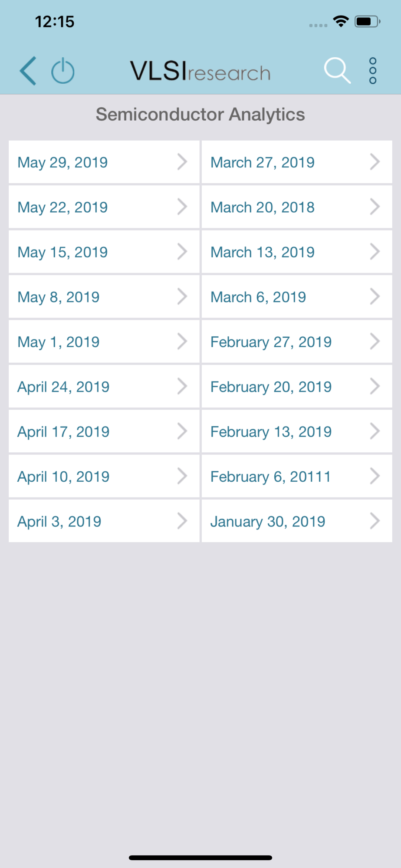Tap the Wi-Fi status icon
This screenshot has width=401, height=868.
point(341,21)
